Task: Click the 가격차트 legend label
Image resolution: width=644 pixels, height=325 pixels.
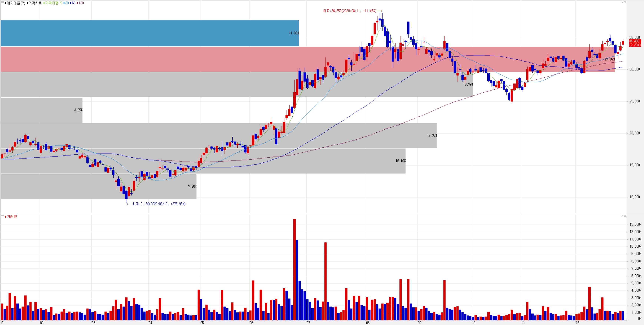Action: click(35, 3)
